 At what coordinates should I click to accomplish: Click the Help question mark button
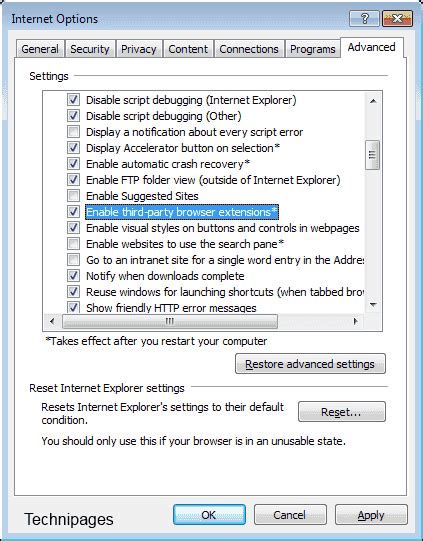pos(364,18)
